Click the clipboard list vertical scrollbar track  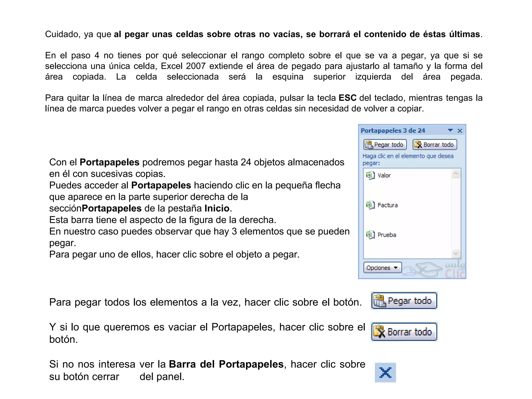pyautogui.click(x=456, y=213)
